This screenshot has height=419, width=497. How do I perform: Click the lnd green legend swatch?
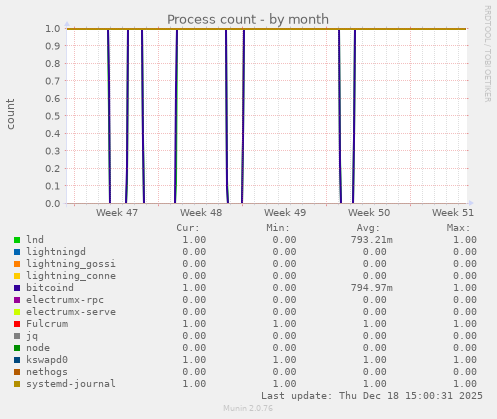click(17, 240)
